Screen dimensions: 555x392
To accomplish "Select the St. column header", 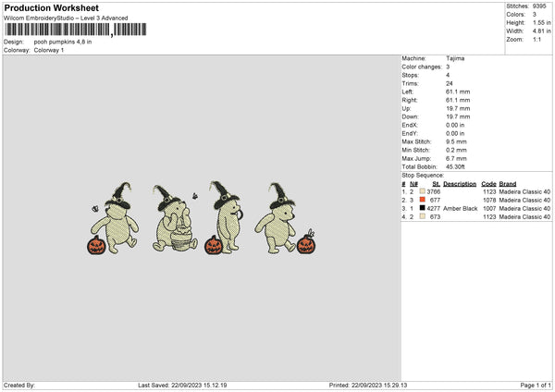I will 436,184.
